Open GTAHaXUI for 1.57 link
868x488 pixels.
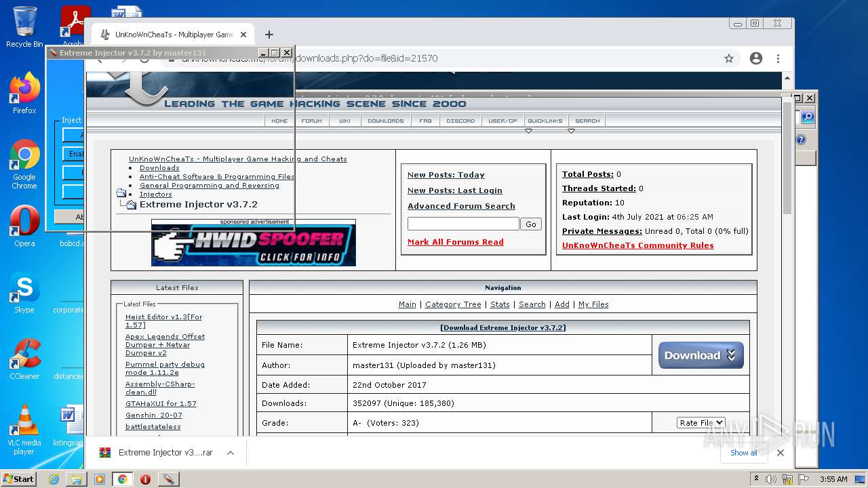[161, 403]
